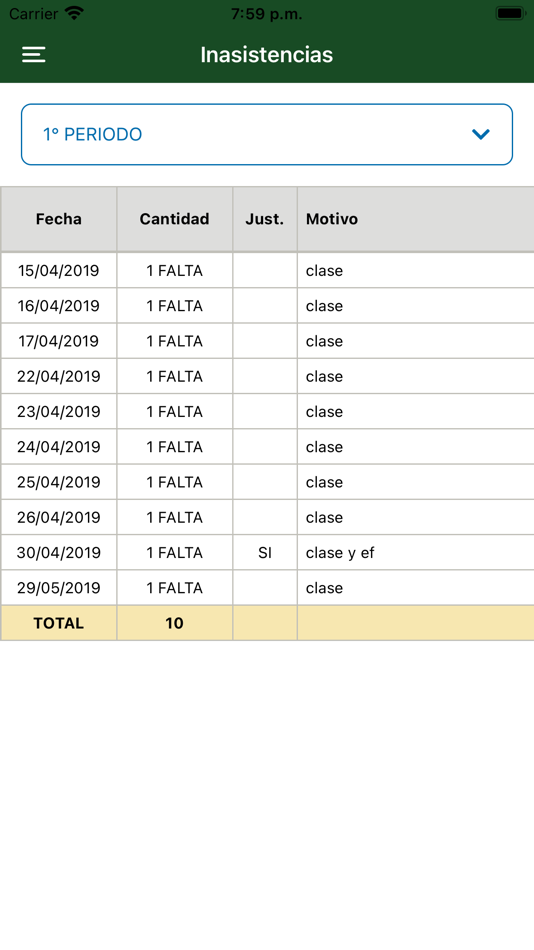Image resolution: width=534 pixels, height=950 pixels.
Task: Tap the 7:59 p.m. clock
Action: click(x=267, y=13)
